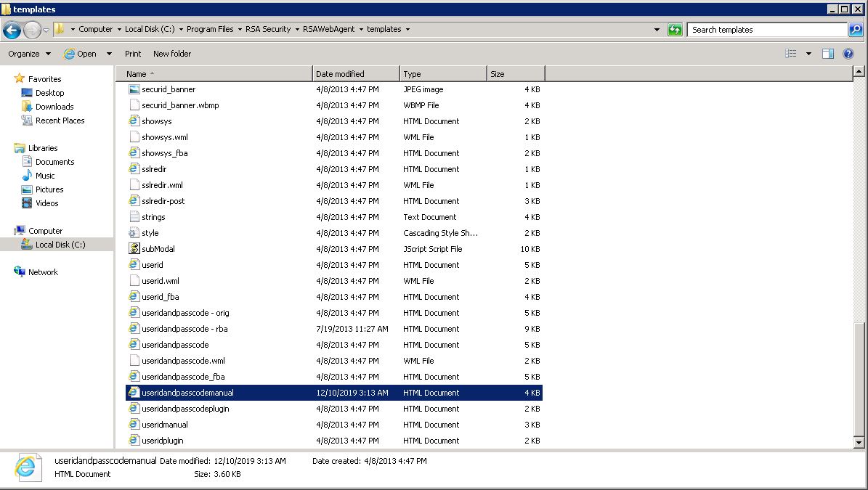Select Network in the navigation pane

pyautogui.click(x=43, y=272)
